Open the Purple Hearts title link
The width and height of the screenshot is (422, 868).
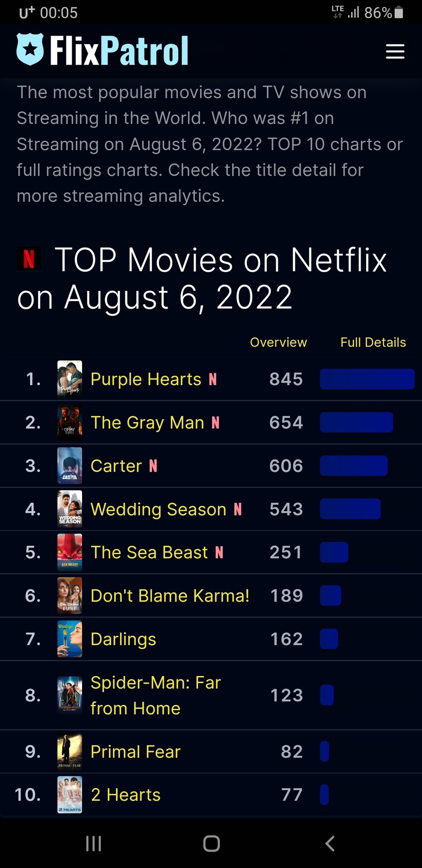tap(146, 379)
